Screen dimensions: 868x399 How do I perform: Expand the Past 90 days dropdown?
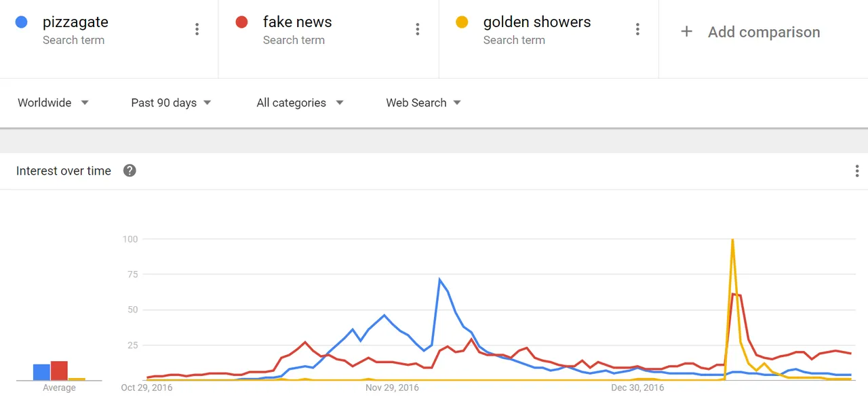pos(171,103)
